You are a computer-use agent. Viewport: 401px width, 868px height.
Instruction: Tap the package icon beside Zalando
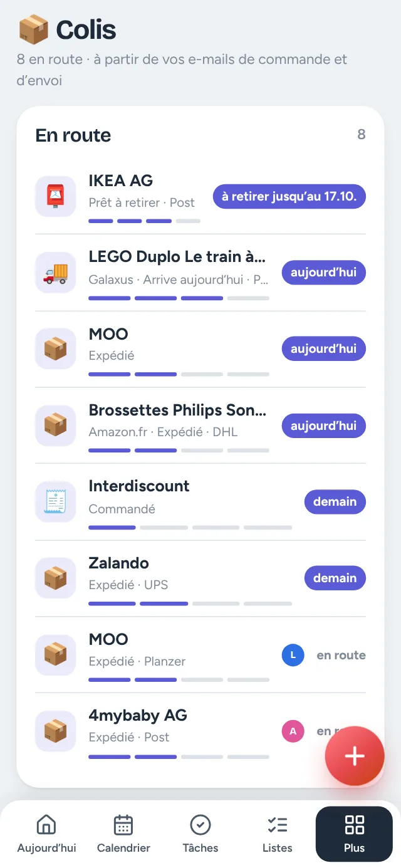click(x=55, y=578)
